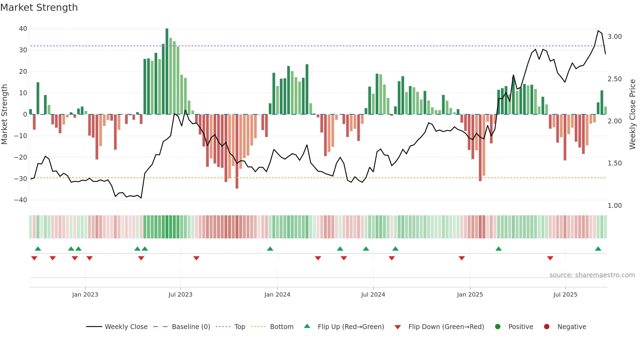
Task: Click the Market Strength chart title
Action: click(x=39, y=8)
